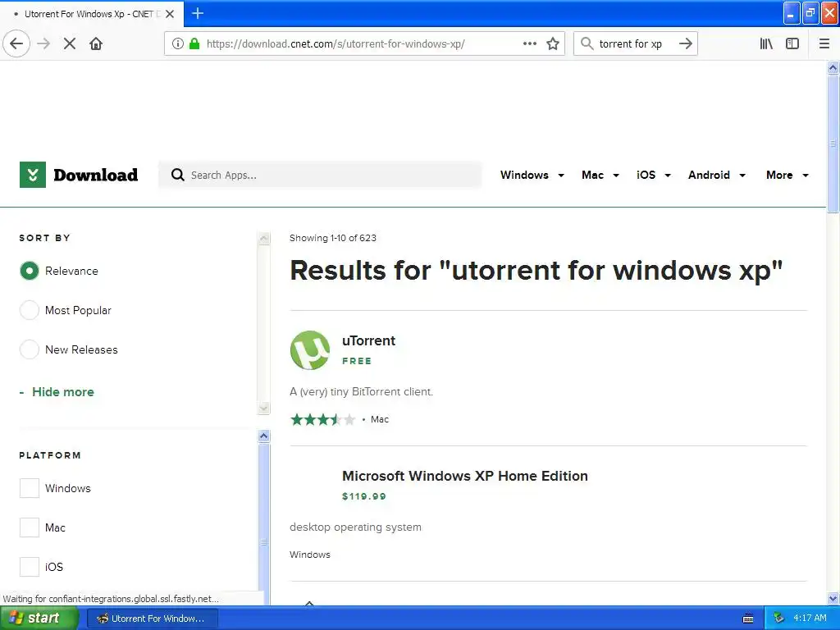This screenshot has height=630, width=840.
Task: Click up arrow of Sort By scrollbar
Action: 263,239
